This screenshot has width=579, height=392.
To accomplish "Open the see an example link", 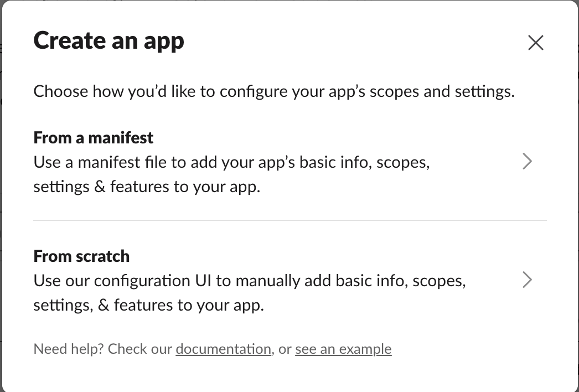I will point(343,349).
